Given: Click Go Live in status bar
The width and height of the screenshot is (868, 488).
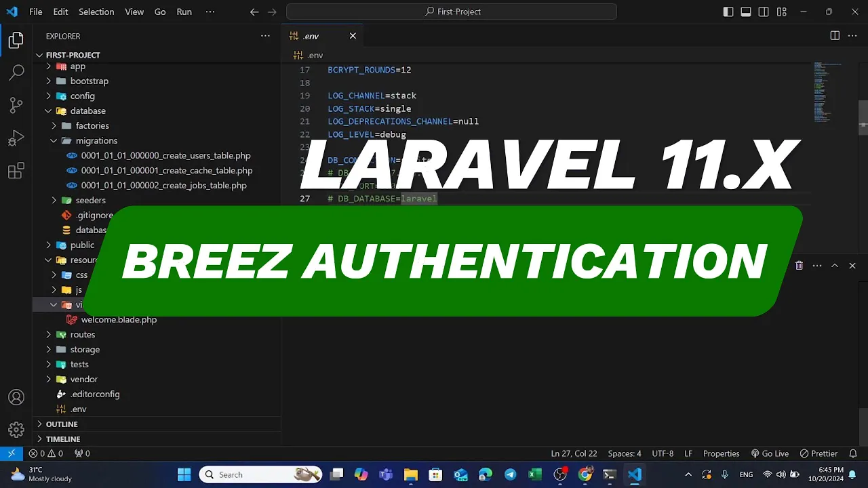Looking at the screenshot, I should pyautogui.click(x=770, y=453).
